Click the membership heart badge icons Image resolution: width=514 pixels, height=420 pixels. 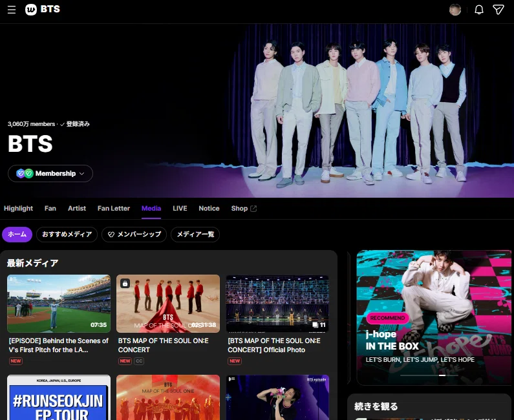point(25,173)
